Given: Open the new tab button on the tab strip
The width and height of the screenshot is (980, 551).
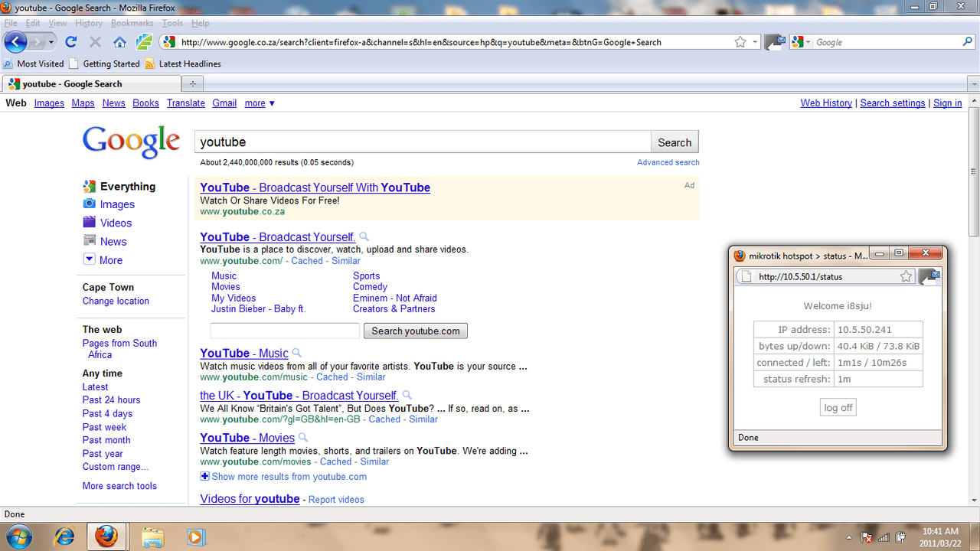Looking at the screenshot, I should (193, 83).
